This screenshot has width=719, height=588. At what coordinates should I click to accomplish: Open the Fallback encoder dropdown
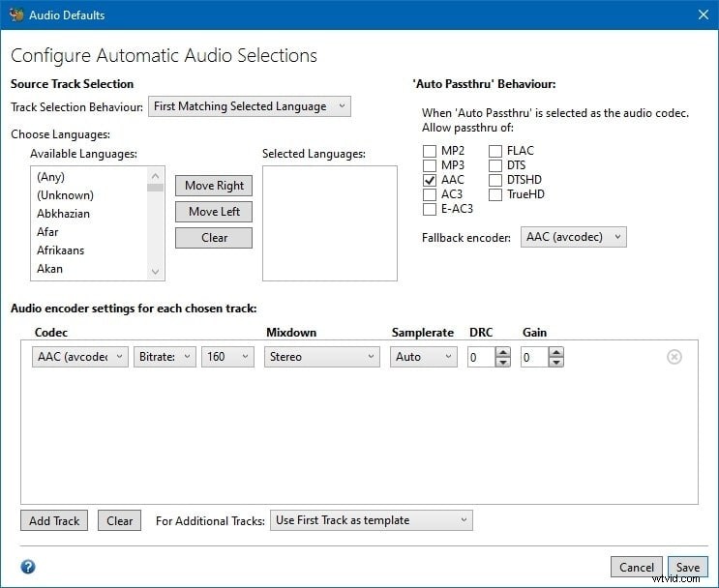tap(573, 237)
